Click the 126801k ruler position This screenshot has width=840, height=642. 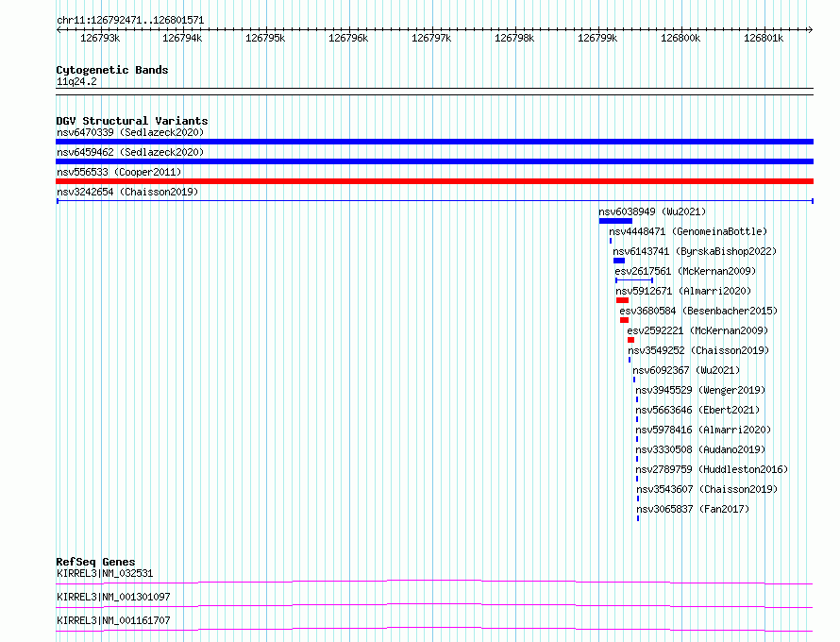tap(764, 38)
